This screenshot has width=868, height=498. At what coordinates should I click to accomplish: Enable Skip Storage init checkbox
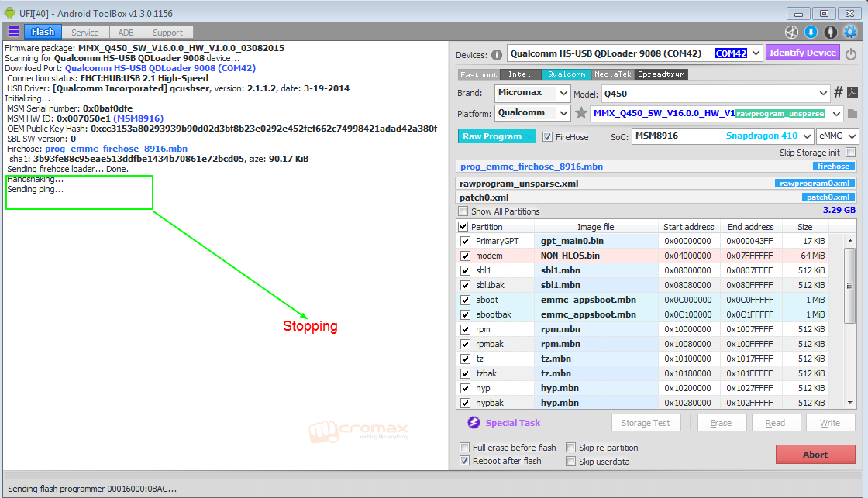click(851, 152)
